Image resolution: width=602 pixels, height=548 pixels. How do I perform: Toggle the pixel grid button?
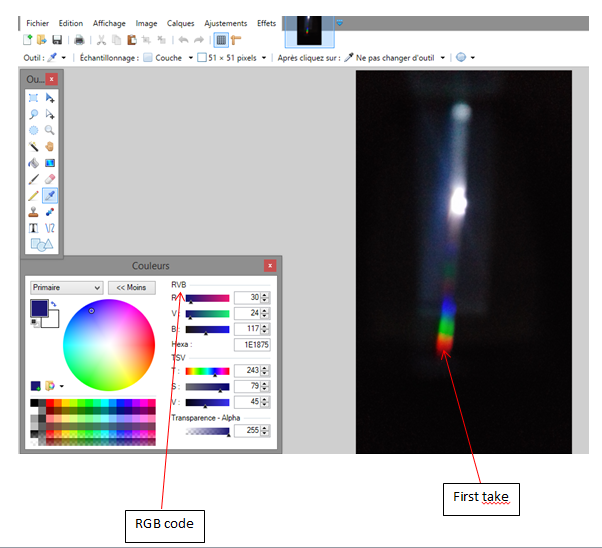(221, 40)
